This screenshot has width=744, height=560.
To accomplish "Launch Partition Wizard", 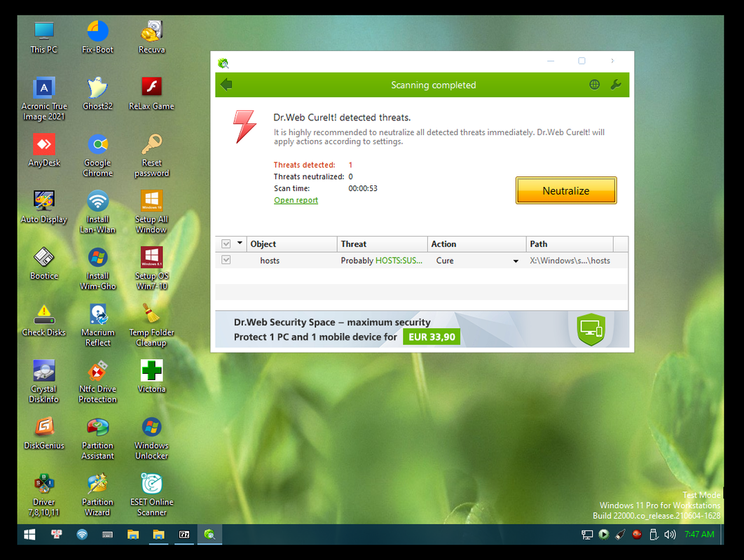I will (x=98, y=495).
